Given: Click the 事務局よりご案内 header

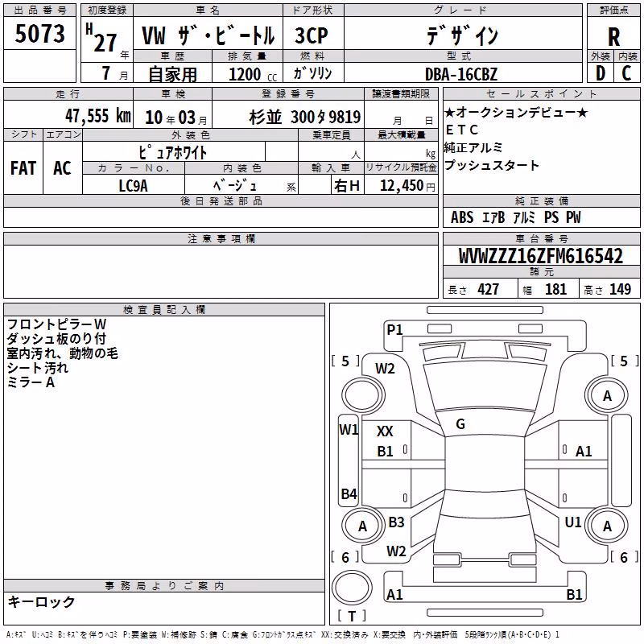Looking at the screenshot, I should 164,586.
